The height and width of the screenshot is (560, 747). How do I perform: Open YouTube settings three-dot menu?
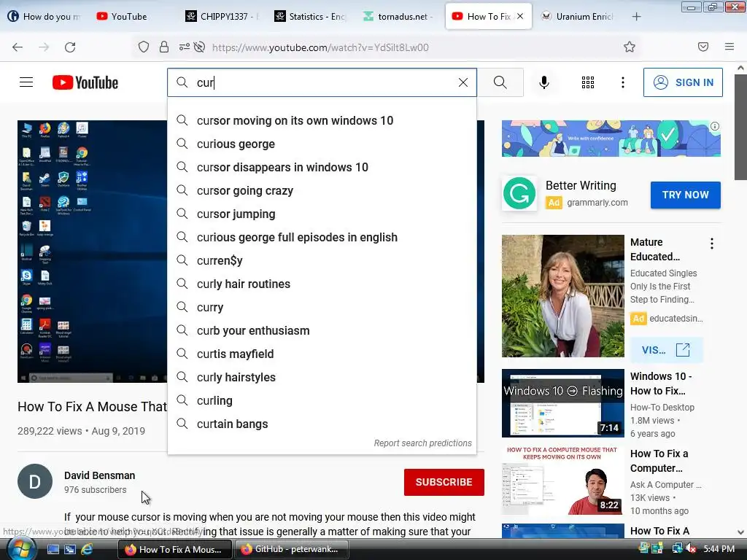pos(622,82)
